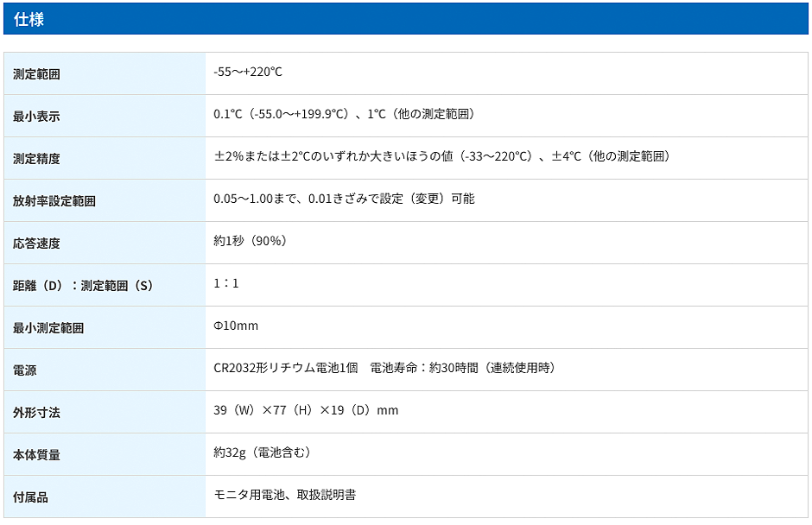Click the 距離（D）：測定範囲（S） label

pyautogui.click(x=82, y=286)
